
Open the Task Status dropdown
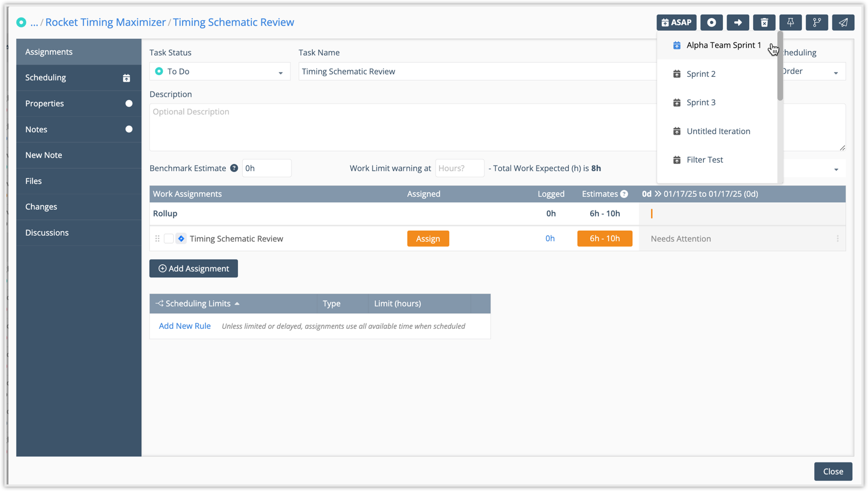[x=219, y=72]
